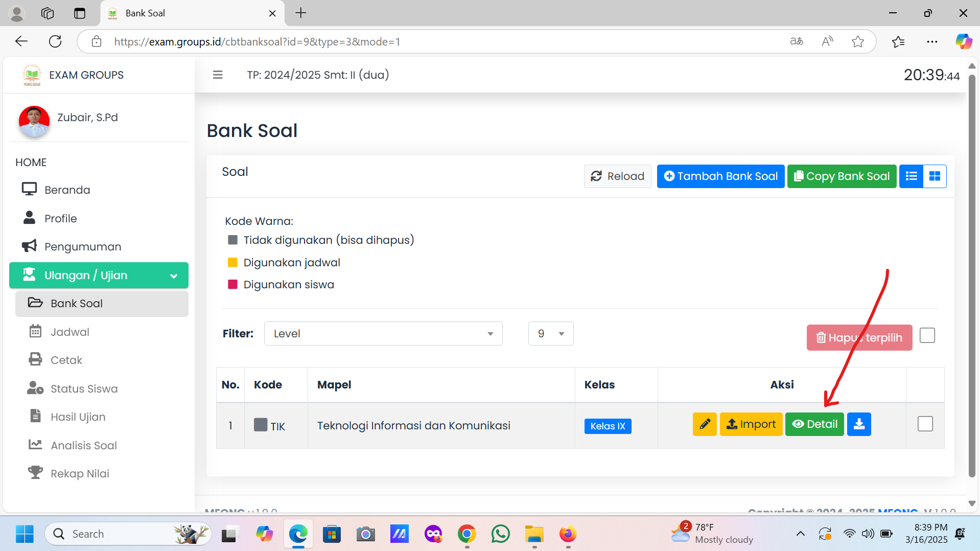Toggle the hamburger sidebar menu icon
The image size is (980, 551).
click(218, 75)
